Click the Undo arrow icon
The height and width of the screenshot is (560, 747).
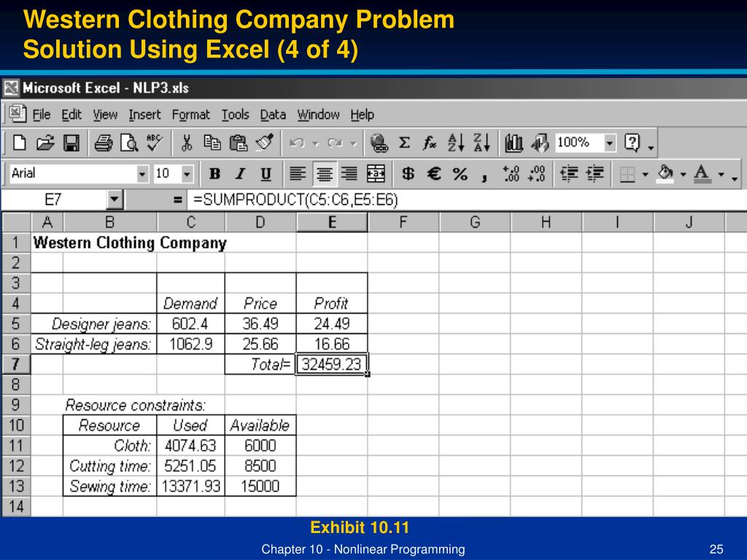coord(298,142)
